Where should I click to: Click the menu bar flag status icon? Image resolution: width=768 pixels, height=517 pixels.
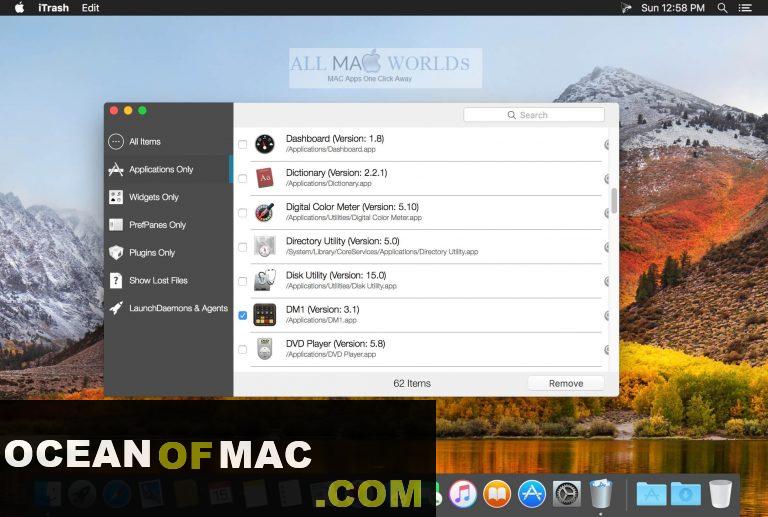click(x=626, y=8)
